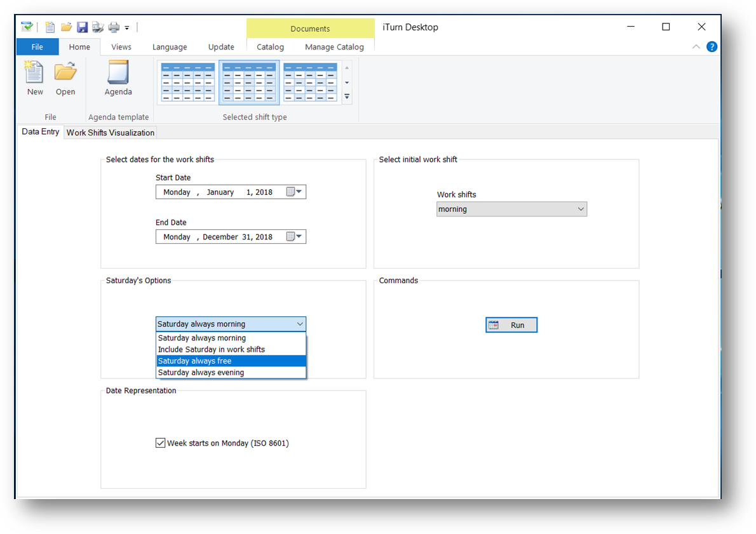The image size is (756, 534).
Task: Open the File ribbon tab
Action: click(x=37, y=47)
